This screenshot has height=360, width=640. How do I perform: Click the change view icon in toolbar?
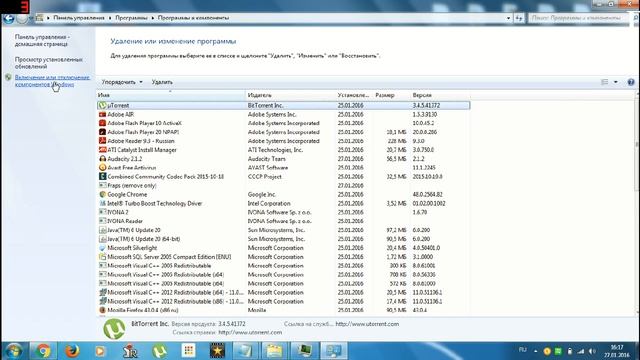(x=605, y=82)
